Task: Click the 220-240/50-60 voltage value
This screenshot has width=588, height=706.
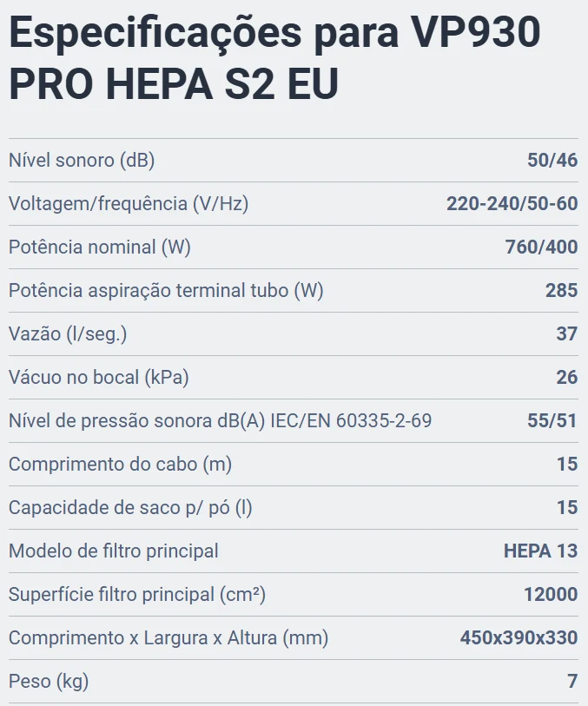Action: coord(512,203)
